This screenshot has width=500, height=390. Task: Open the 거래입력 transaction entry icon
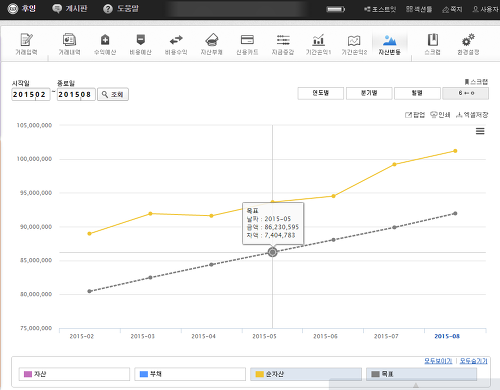(x=26, y=44)
